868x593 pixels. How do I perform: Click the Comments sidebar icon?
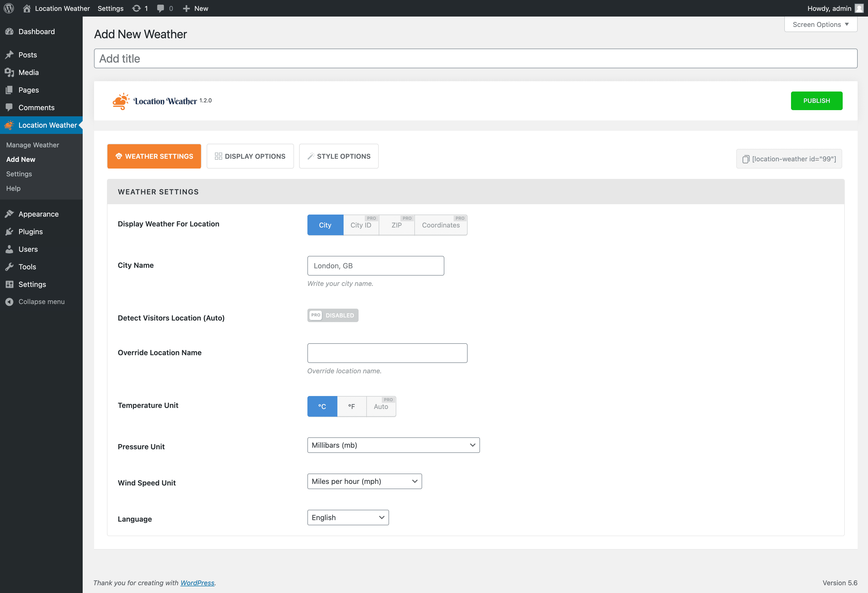(9, 108)
